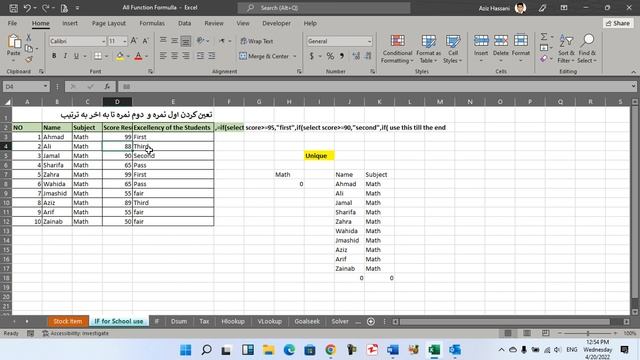Switch to Page Layout view in status bar
The width and height of the screenshot is (640, 360).
point(527,333)
